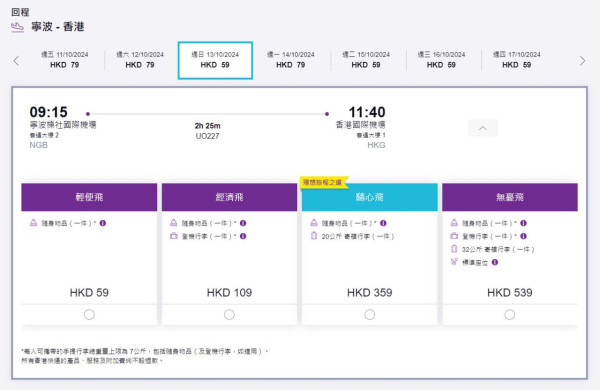The height and width of the screenshot is (390, 600).
Task: Click the HKD 359 price in 隨心飛
Action: (x=370, y=293)
